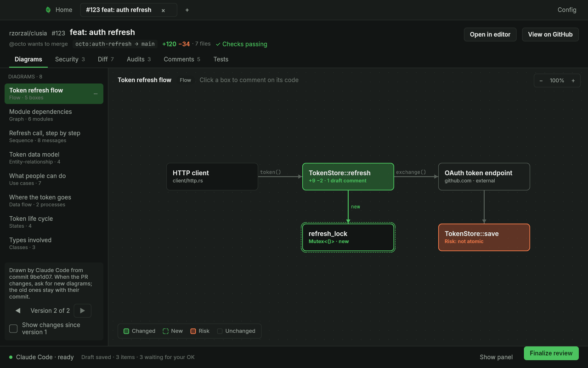Go to the Home tab

[x=59, y=10]
